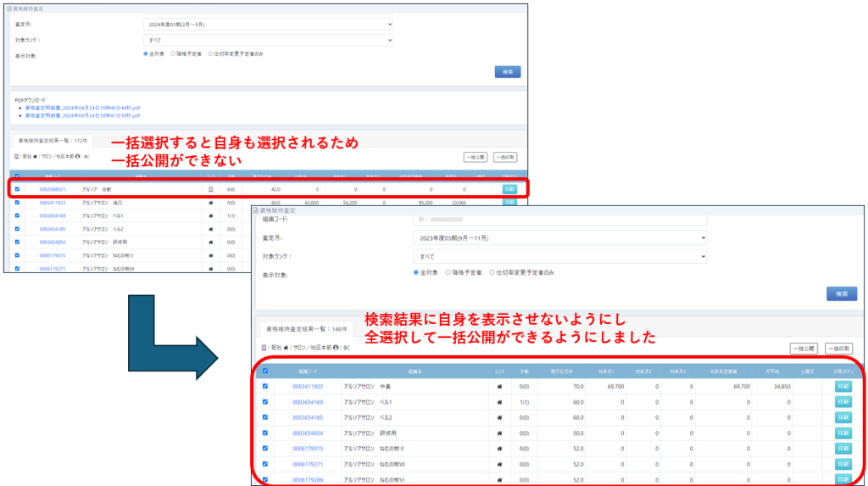Open the 10時40分44秒 PDF download link

(x=82, y=108)
